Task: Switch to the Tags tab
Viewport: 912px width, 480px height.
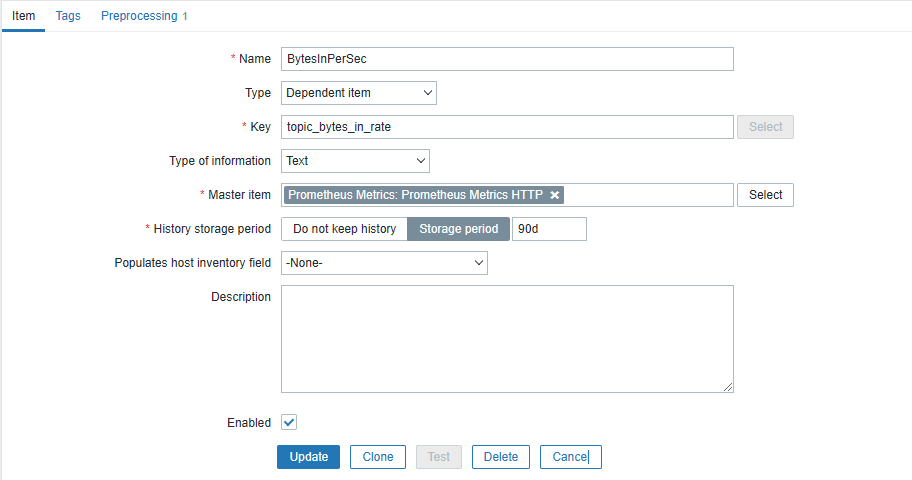Action: pyautogui.click(x=68, y=16)
